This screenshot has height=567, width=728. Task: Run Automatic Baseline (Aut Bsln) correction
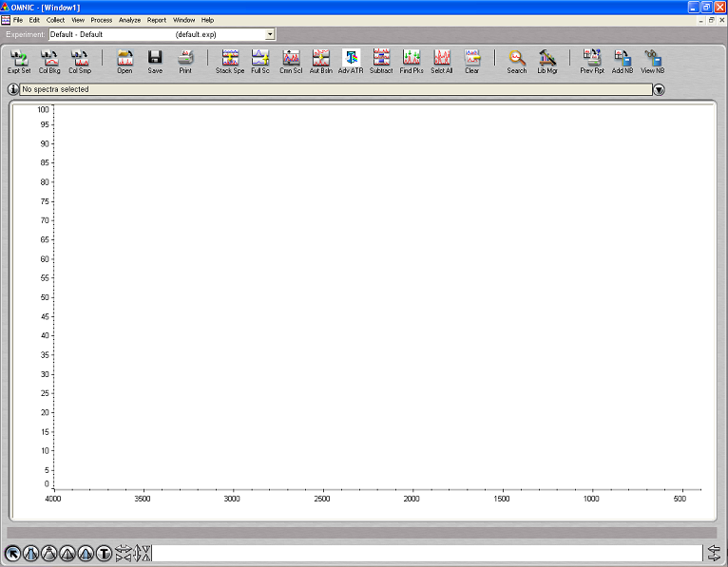(321, 61)
